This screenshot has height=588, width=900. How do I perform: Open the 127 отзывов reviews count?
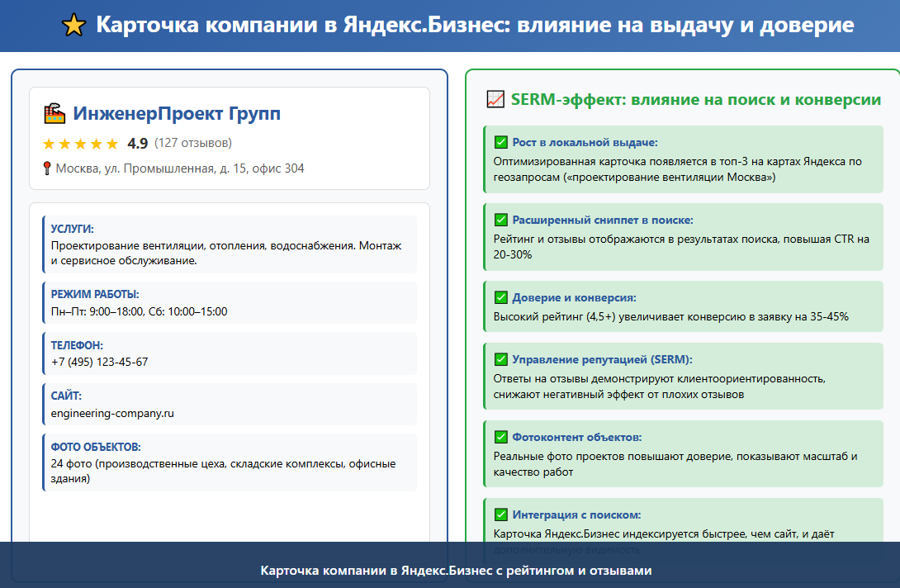tap(193, 142)
